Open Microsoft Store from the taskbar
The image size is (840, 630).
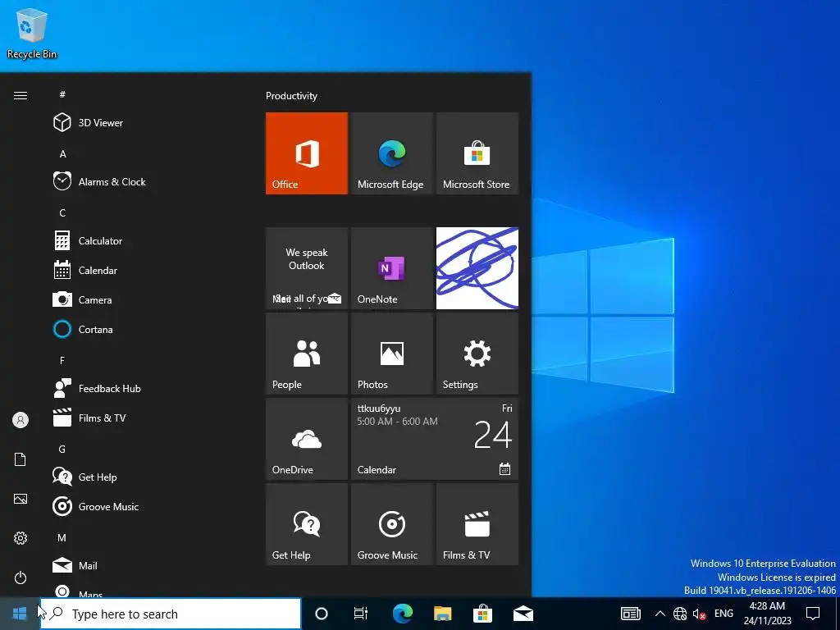click(482, 614)
